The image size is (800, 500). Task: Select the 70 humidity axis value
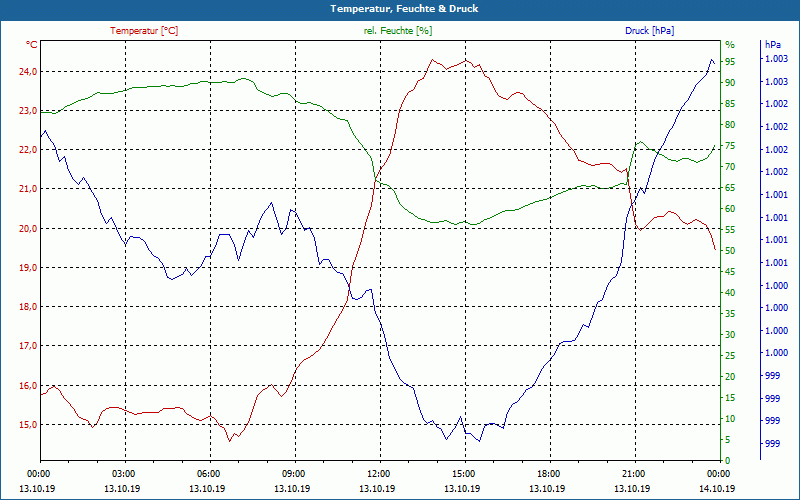pyautogui.click(x=730, y=167)
